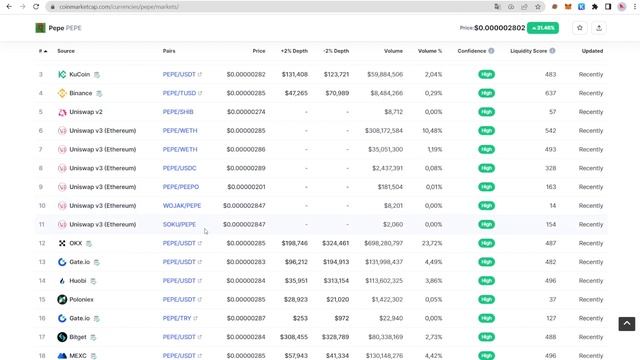Click the Pepe coin logo

pyautogui.click(x=40, y=28)
